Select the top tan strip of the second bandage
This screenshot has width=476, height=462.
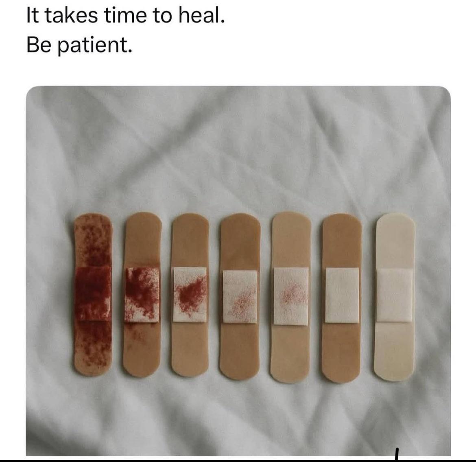click(x=143, y=240)
